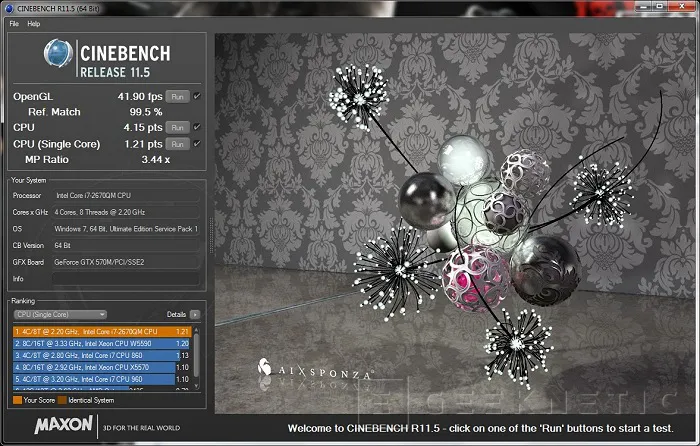
Task: Maximize the Cinebench window
Action: [660, 6]
